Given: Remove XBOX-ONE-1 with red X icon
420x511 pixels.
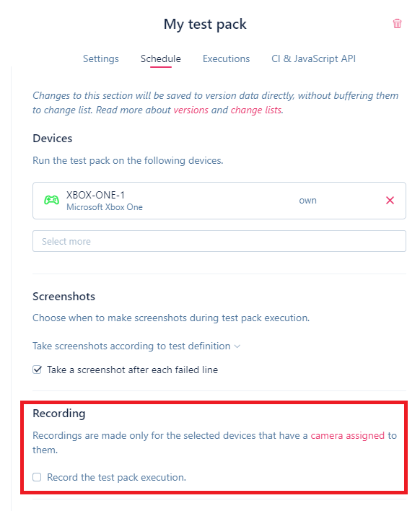Looking at the screenshot, I should tap(390, 201).
